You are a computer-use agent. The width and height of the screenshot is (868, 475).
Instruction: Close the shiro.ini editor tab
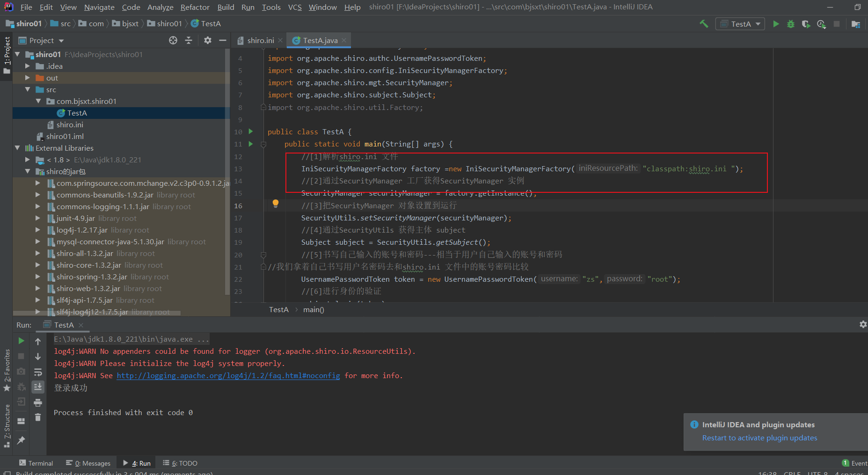pyautogui.click(x=280, y=40)
